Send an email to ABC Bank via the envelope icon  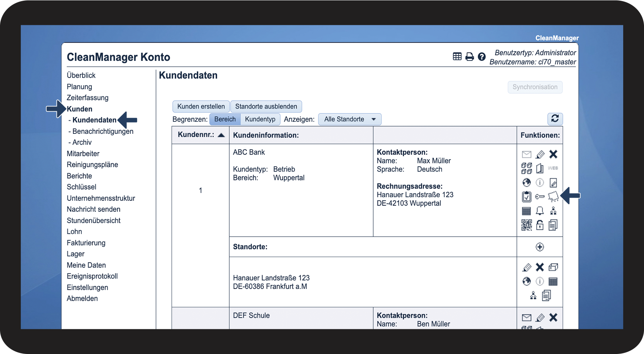coord(527,155)
